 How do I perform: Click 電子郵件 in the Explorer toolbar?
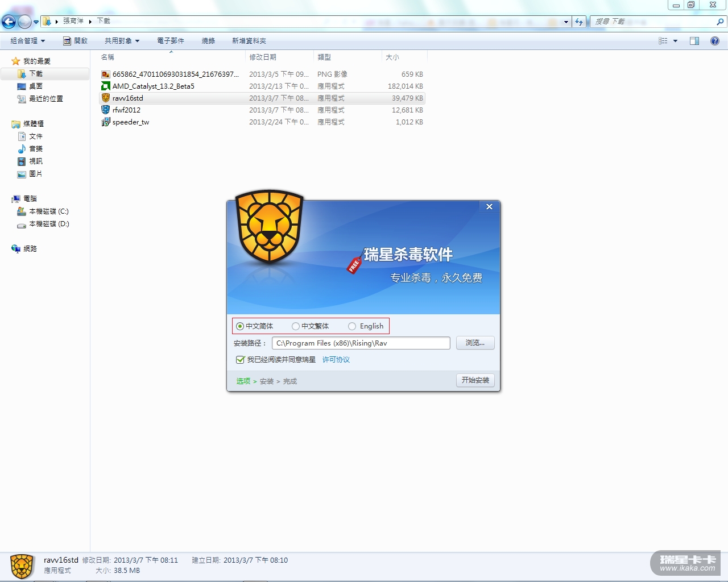coord(171,41)
